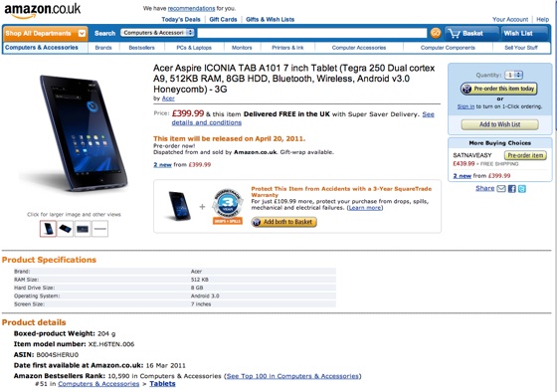Image resolution: width=557 pixels, height=392 pixels.
Task: Click Pre-order this item today button
Action: (x=498, y=89)
